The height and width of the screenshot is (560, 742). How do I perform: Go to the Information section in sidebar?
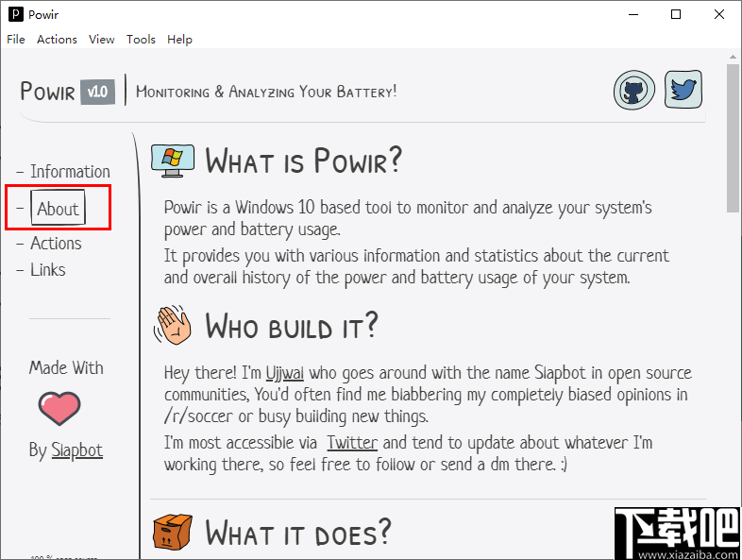point(70,171)
